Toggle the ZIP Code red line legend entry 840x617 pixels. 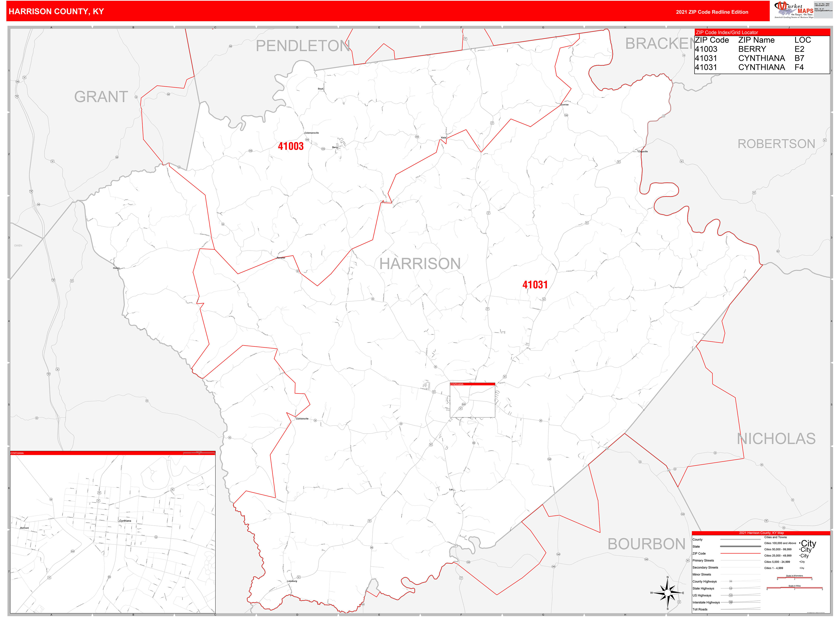point(740,553)
